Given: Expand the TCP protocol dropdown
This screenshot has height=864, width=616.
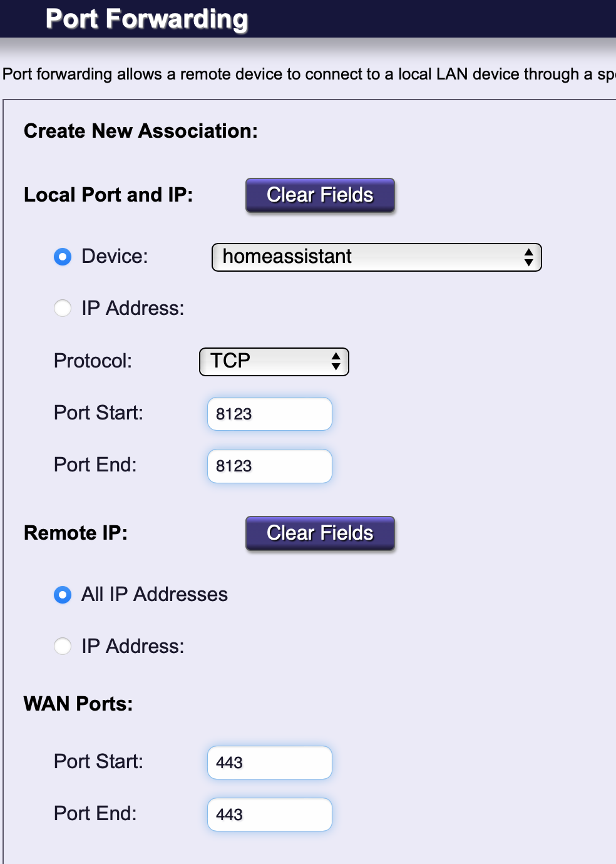Looking at the screenshot, I should [274, 362].
